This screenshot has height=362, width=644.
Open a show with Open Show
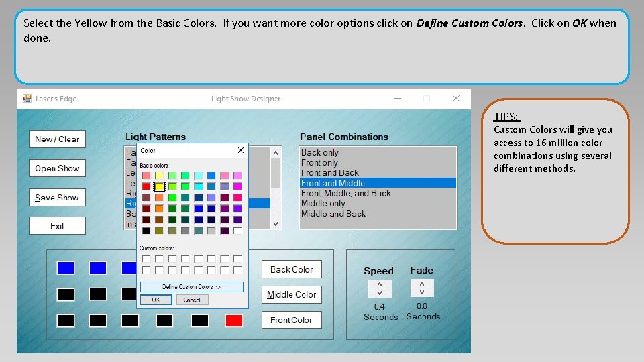tap(57, 168)
